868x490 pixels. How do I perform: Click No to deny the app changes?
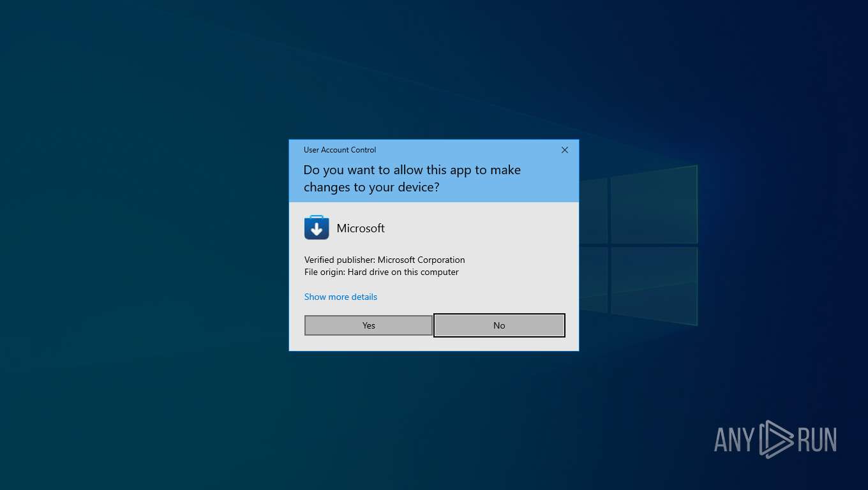(x=499, y=325)
